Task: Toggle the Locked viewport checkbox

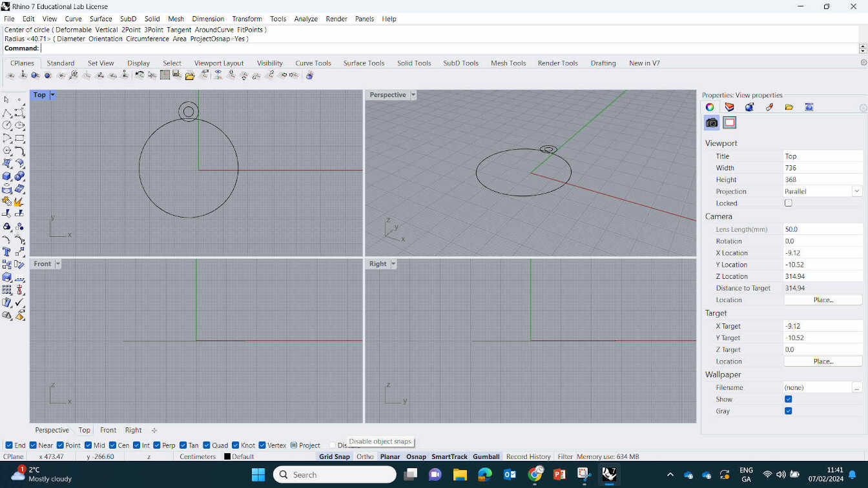Action: tap(788, 203)
